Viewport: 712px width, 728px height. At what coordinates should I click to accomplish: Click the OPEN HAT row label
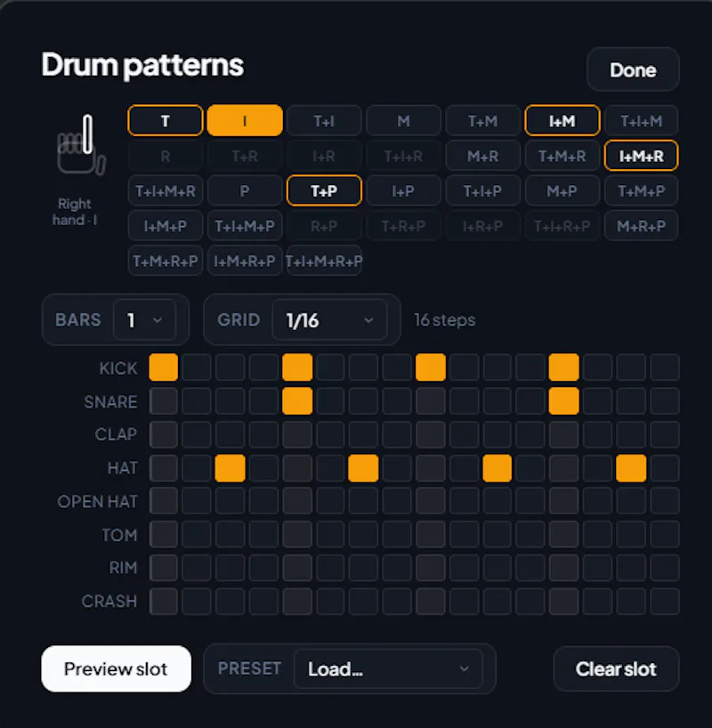point(98,501)
